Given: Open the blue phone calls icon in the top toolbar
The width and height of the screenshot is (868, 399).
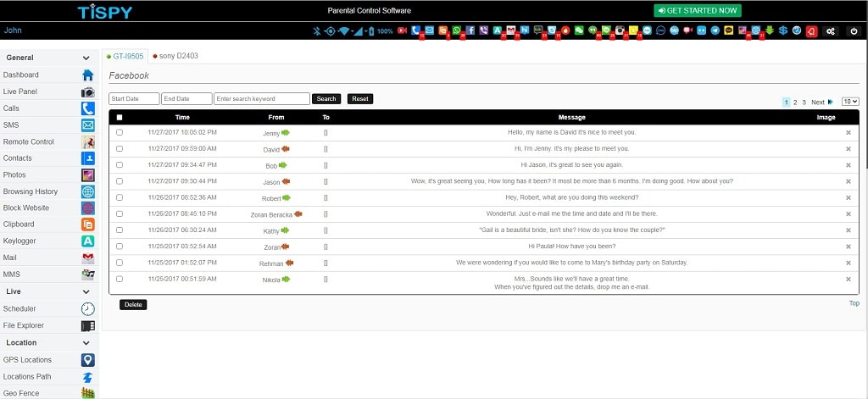Looking at the screenshot, I should (415, 30).
